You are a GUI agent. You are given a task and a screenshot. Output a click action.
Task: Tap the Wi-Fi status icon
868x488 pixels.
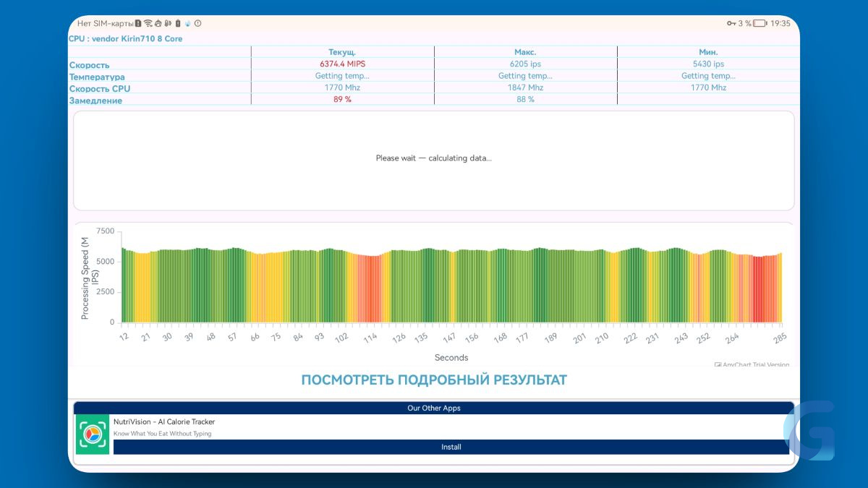[148, 23]
